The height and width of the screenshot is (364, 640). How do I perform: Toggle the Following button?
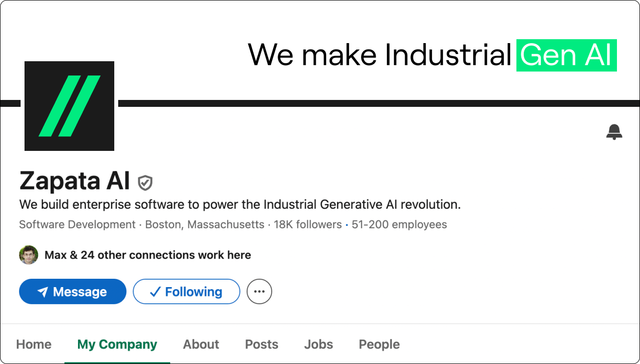pyautogui.click(x=186, y=291)
